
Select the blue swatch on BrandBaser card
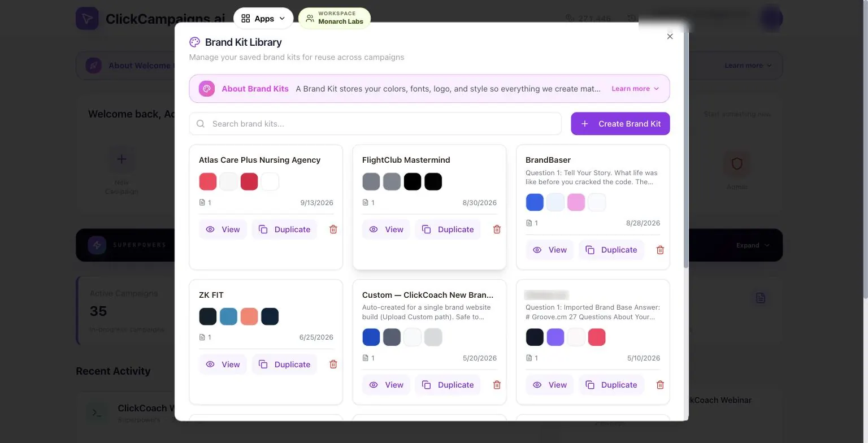click(535, 202)
